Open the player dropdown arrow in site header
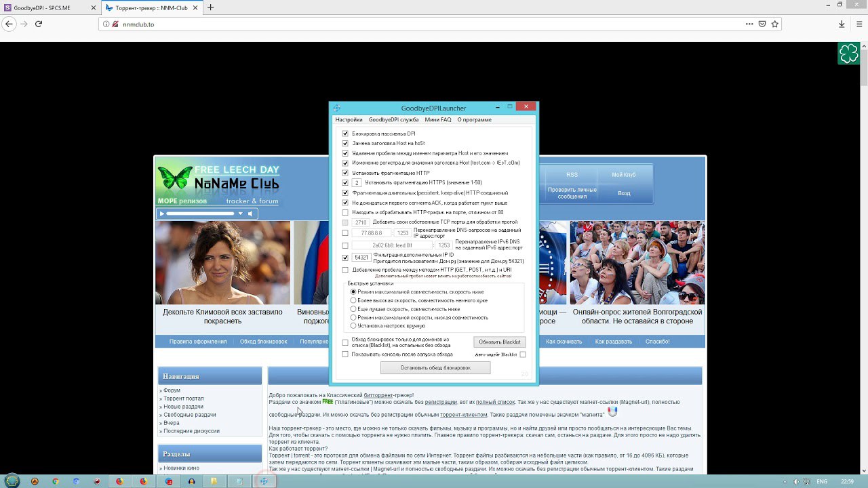 point(240,213)
